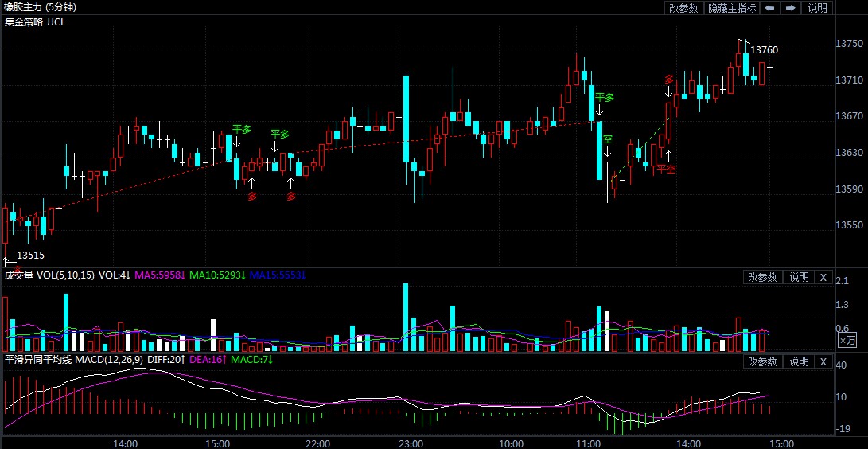Click the 13515 low price label
This screenshot has width=868, height=449.
pyautogui.click(x=30, y=256)
